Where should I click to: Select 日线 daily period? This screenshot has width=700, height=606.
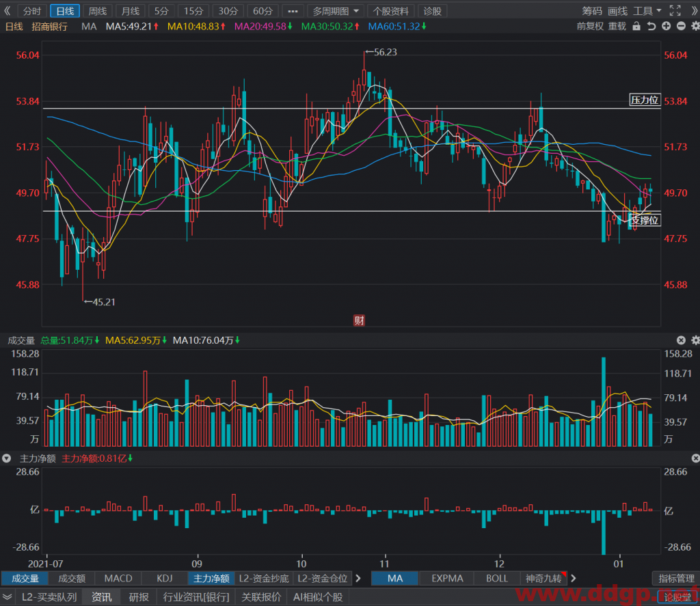tap(65, 11)
